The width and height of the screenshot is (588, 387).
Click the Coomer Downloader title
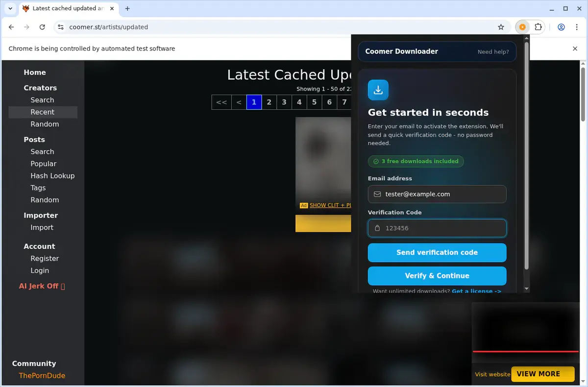402,51
